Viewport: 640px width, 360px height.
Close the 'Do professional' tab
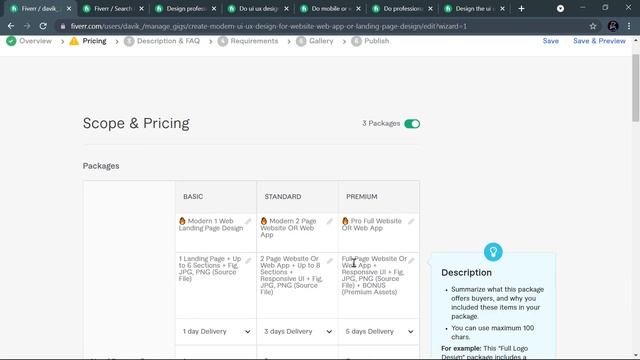pos(430,9)
